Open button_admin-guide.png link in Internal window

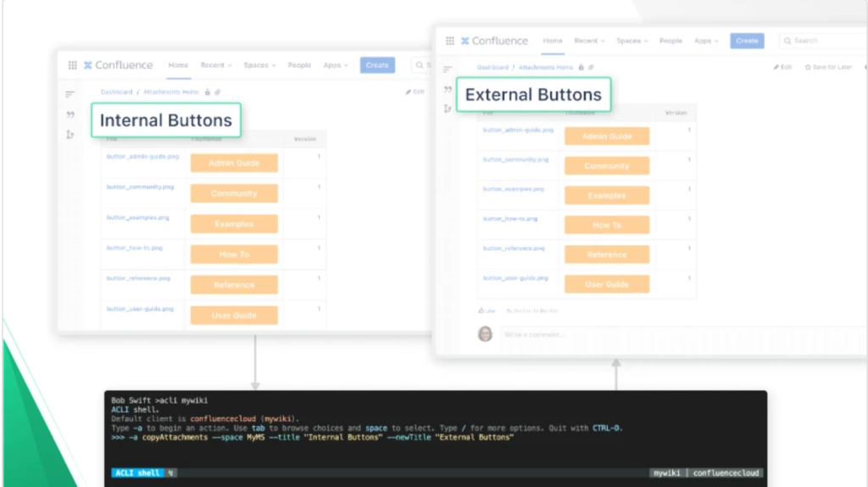coord(142,157)
